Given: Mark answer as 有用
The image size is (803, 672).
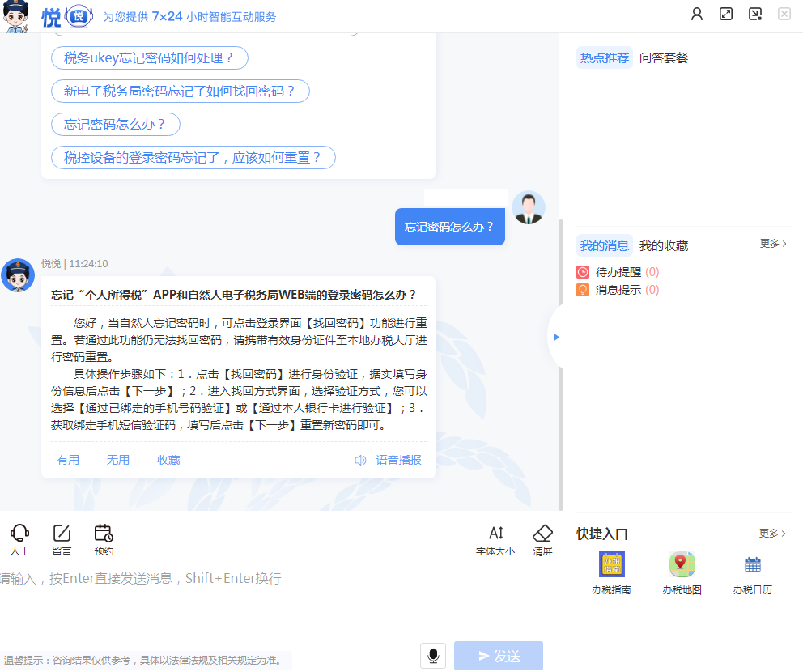Looking at the screenshot, I should 68,460.
